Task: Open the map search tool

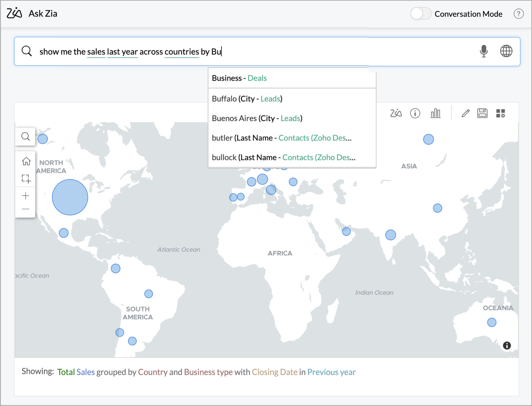Action: (x=26, y=136)
